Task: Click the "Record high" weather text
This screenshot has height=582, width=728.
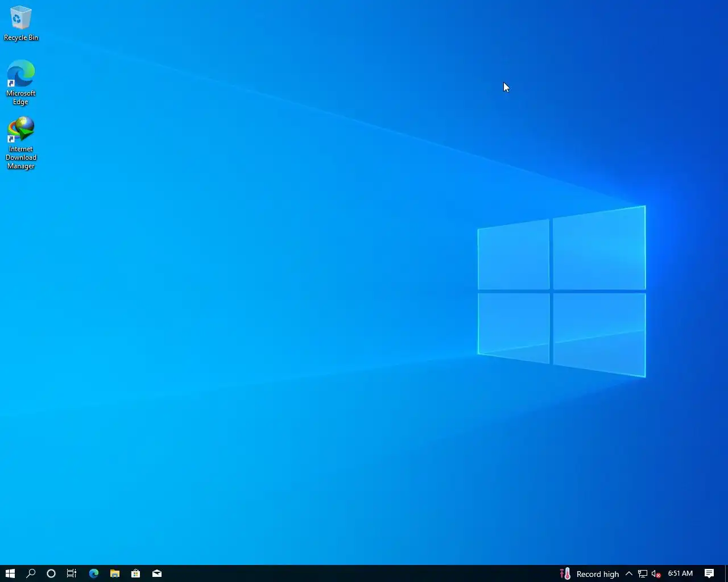Action: pos(598,574)
